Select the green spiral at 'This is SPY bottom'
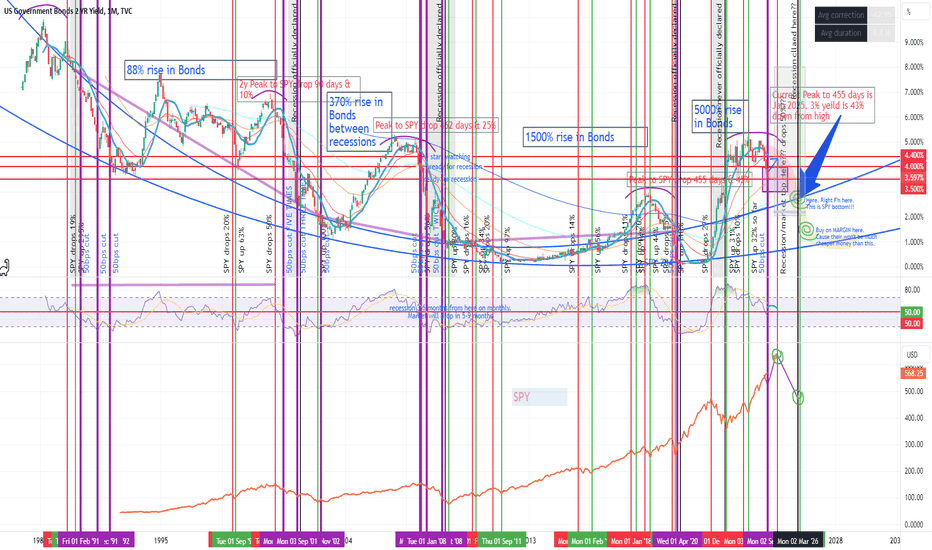This screenshot has height=550, width=932. [798, 200]
